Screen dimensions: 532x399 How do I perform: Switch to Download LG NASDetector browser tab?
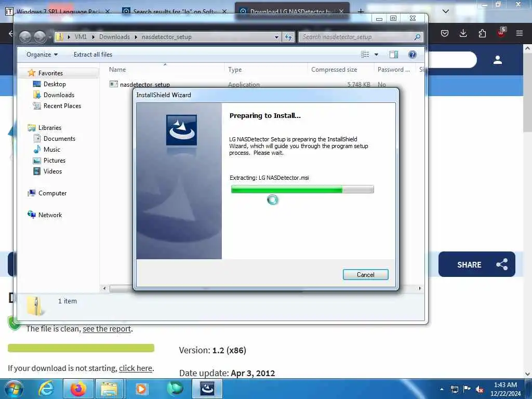(292, 11)
